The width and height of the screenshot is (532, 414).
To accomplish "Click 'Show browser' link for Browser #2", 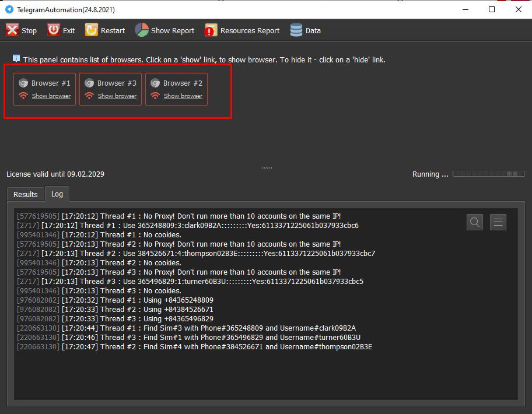I will [x=183, y=96].
